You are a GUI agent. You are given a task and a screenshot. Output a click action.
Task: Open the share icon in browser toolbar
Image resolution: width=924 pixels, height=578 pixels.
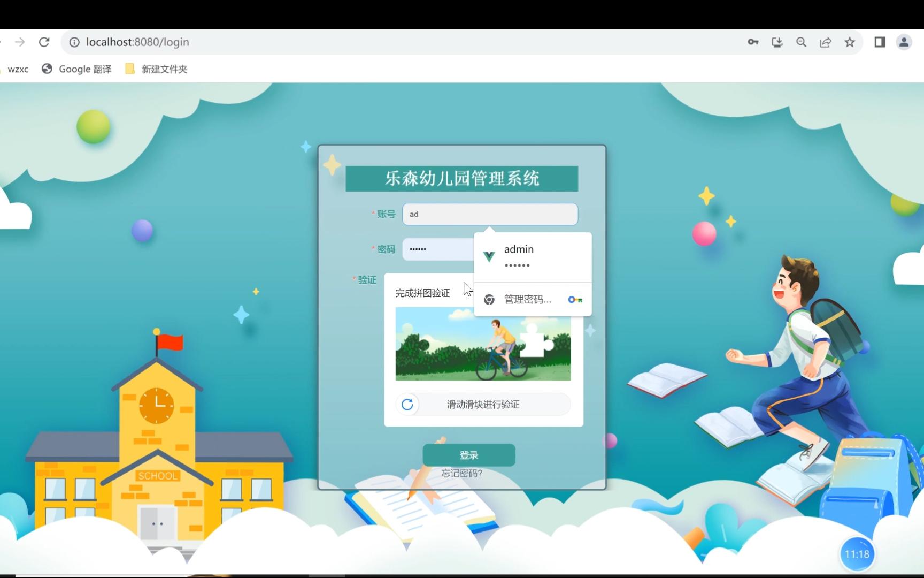point(826,42)
